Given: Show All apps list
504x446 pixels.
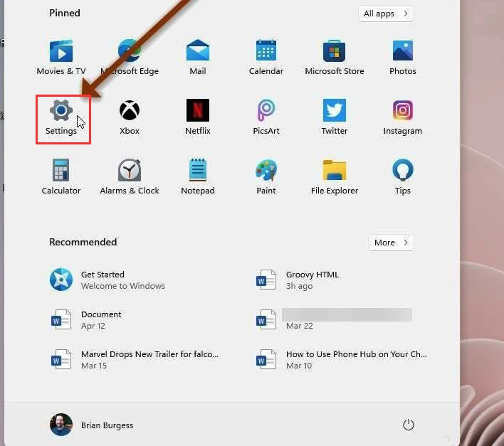Looking at the screenshot, I should point(386,14).
